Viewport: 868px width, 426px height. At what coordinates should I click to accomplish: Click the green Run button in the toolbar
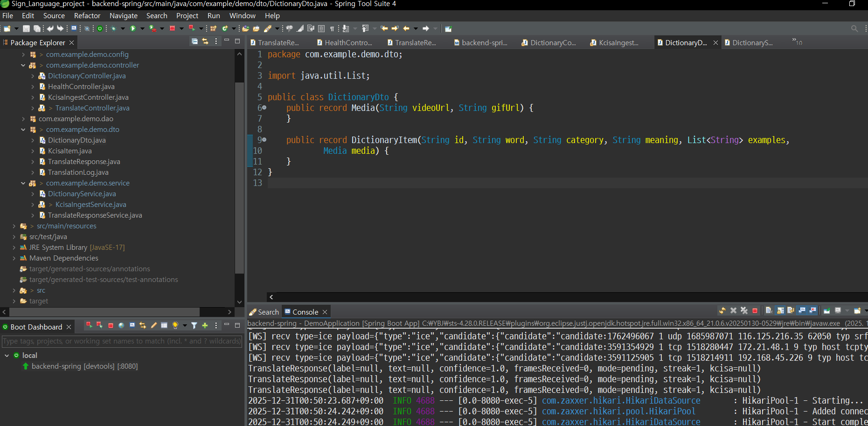pos(133,28)
